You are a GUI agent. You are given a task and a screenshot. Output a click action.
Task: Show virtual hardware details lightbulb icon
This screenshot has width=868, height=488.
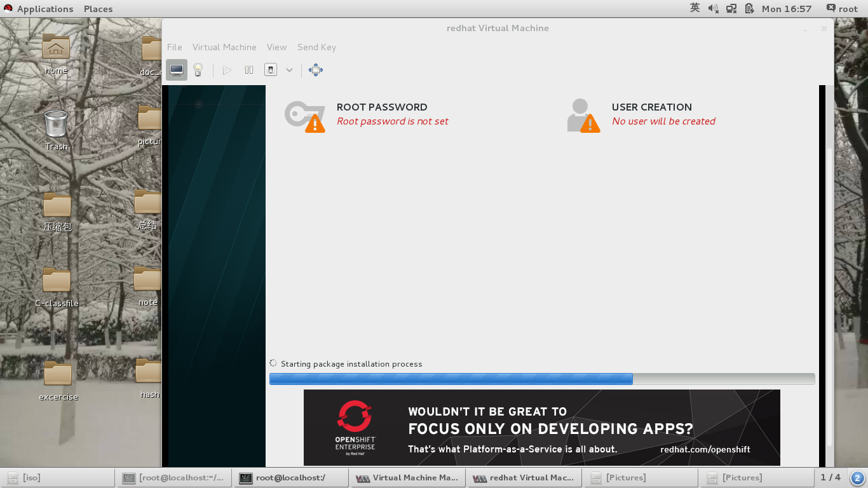pos(198,70)
